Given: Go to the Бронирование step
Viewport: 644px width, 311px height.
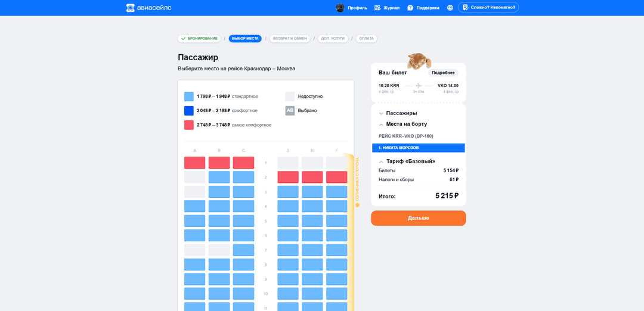Looking at the screenshot, I should coord(199,39).
